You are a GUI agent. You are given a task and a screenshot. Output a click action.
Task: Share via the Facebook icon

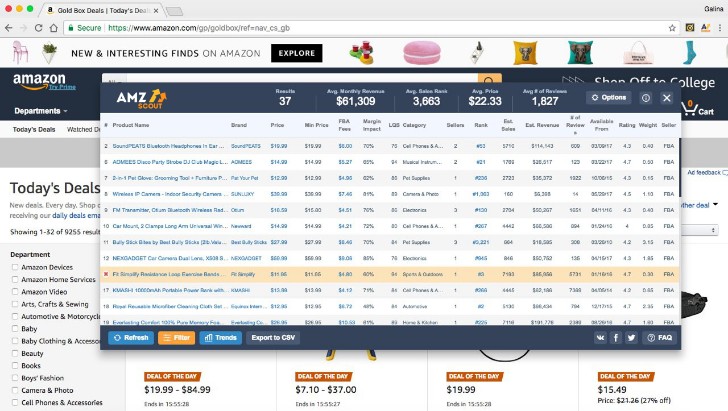click(x=616, y=338)
